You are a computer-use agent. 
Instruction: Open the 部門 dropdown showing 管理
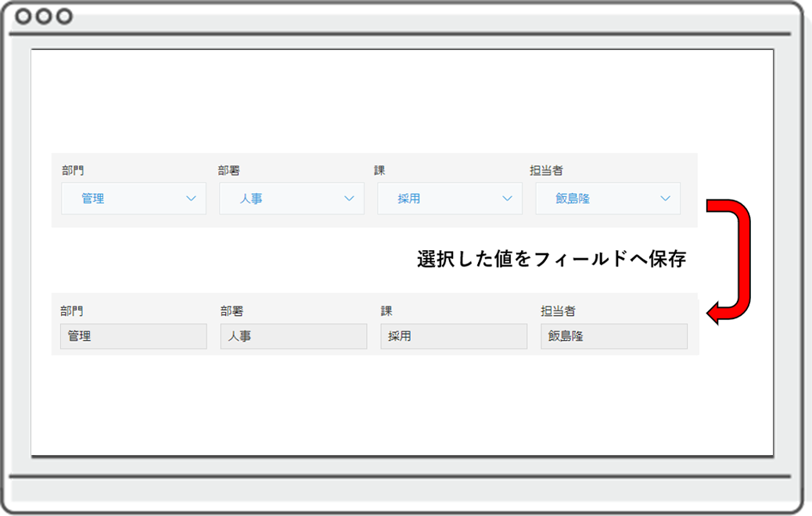(134, 199)
